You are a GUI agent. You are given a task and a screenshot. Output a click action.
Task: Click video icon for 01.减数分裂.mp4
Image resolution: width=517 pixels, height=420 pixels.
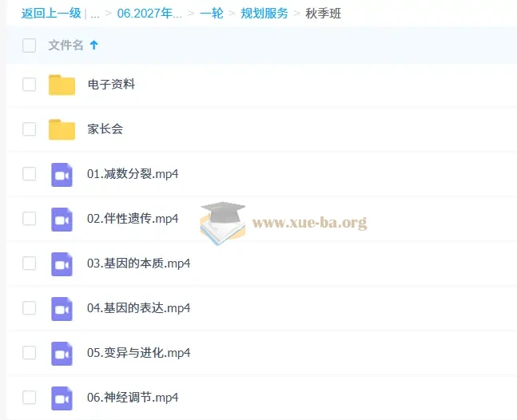(62, 175)
